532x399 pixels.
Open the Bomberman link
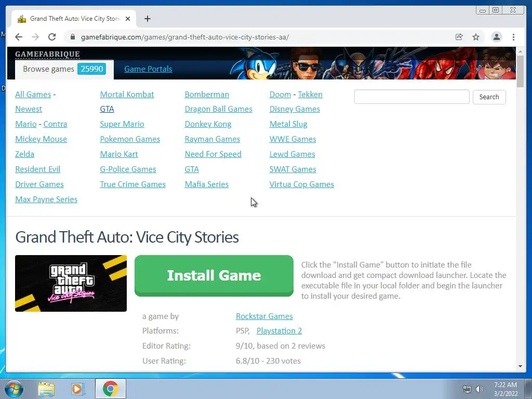(x=207, y=95)
